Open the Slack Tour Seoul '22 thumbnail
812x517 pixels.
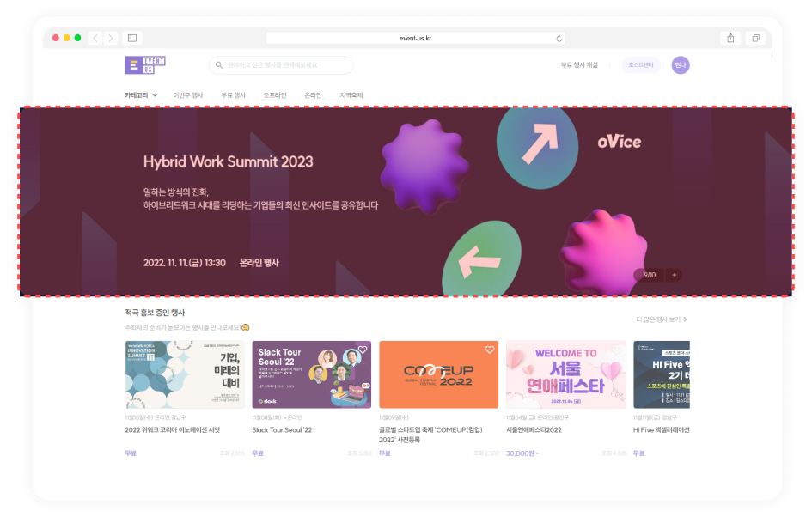[311, 374]
